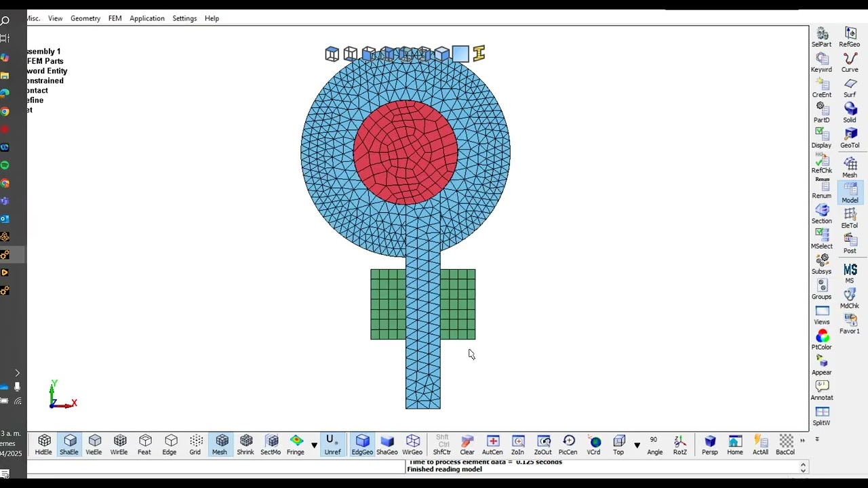Open the Top view dropdown arrow
This screenshot has width=868, height=488.
point(637,445)
